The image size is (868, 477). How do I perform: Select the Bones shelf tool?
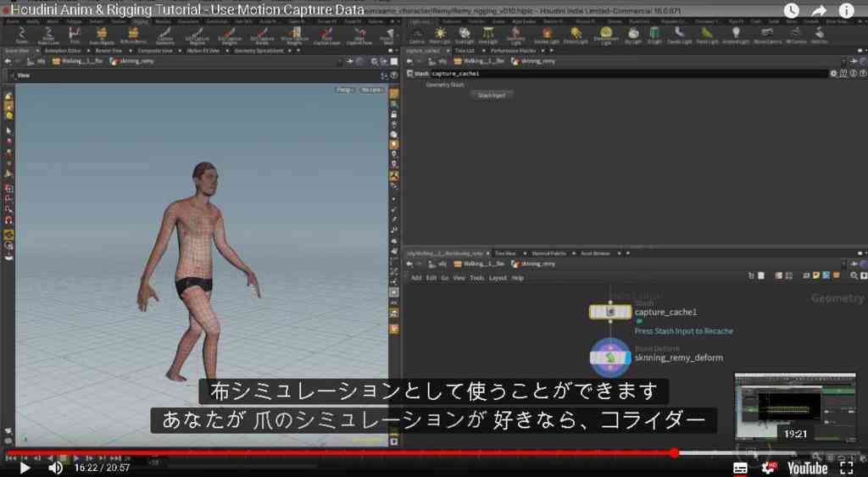pyautogui.click(x=21, y=36)
